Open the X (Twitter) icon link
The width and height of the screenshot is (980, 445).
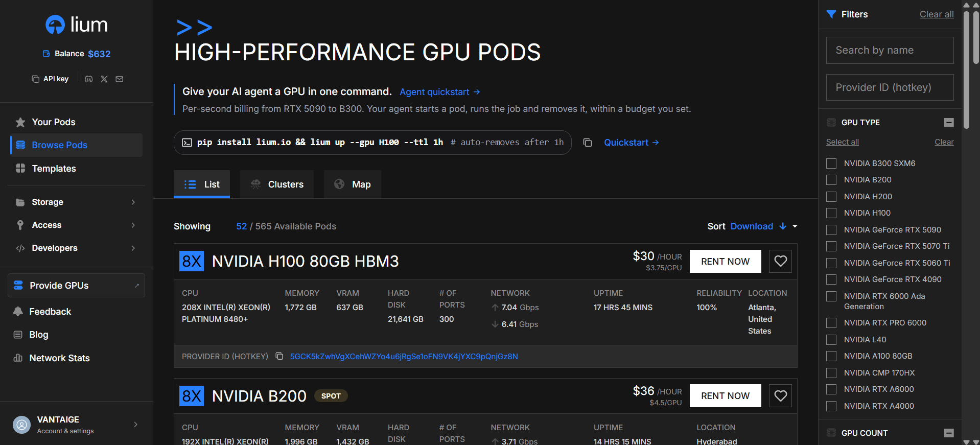coord(104,79)
